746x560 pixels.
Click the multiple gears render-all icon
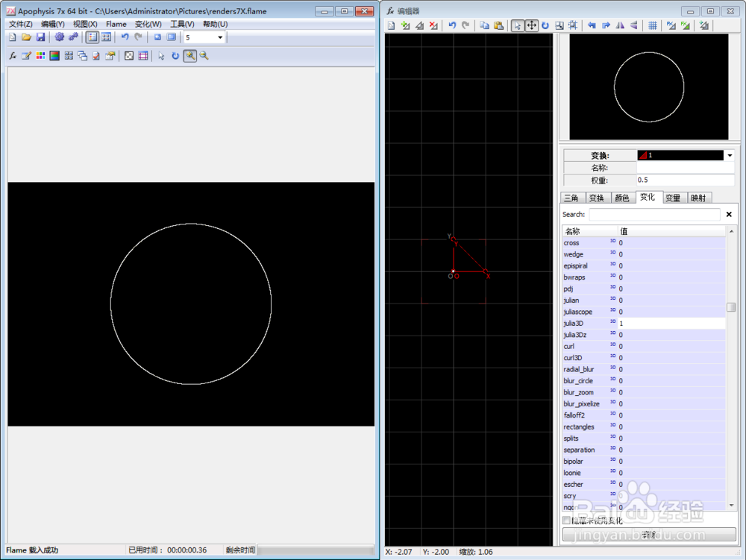pos(73,37)
